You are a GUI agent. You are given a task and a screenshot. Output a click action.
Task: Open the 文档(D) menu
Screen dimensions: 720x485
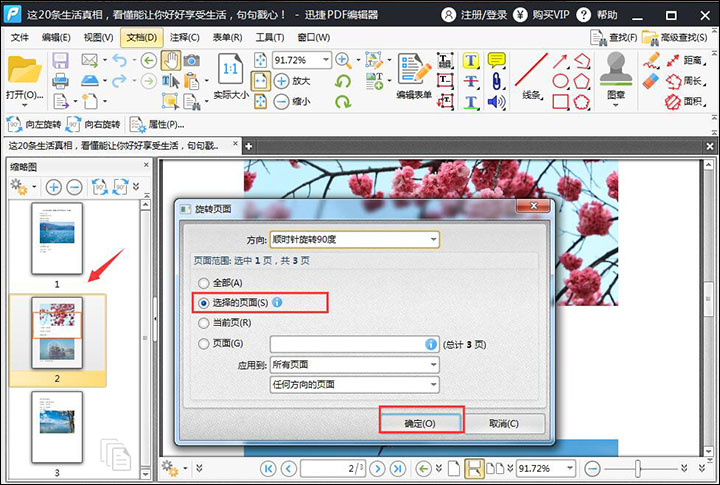tap(141, 37)
